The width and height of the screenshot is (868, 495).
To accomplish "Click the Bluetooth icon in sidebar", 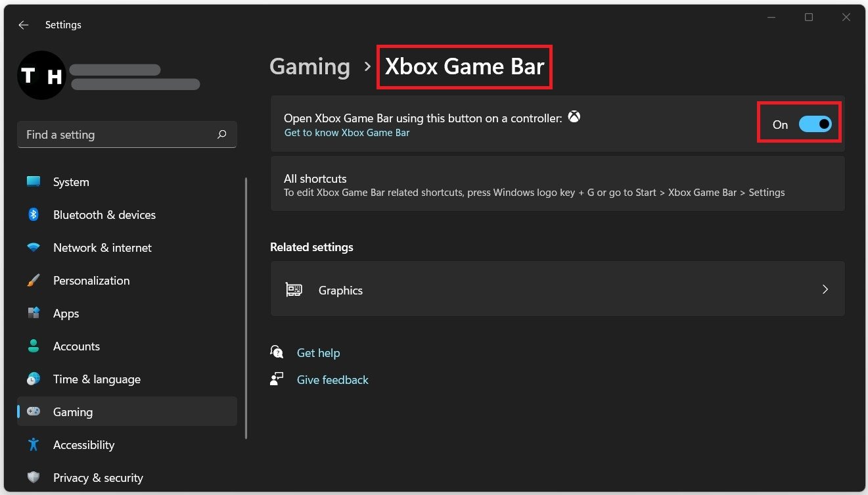I will [34, 215].
